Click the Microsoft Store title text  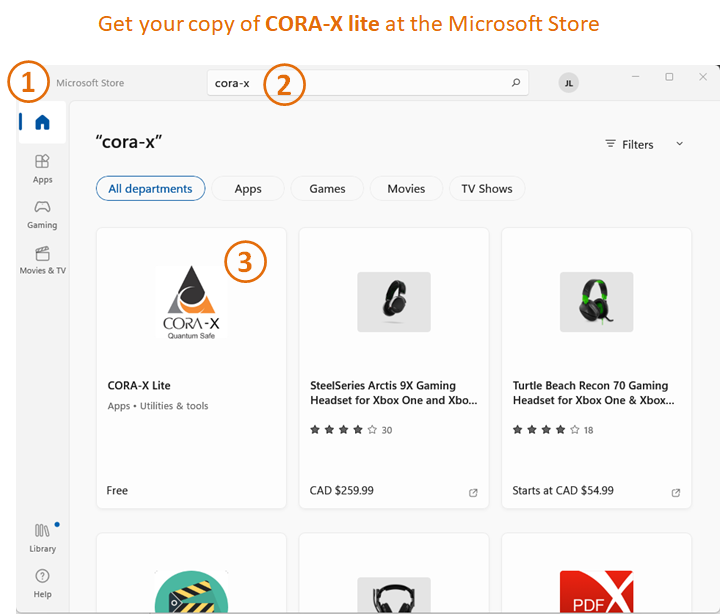tap(90, 83)
